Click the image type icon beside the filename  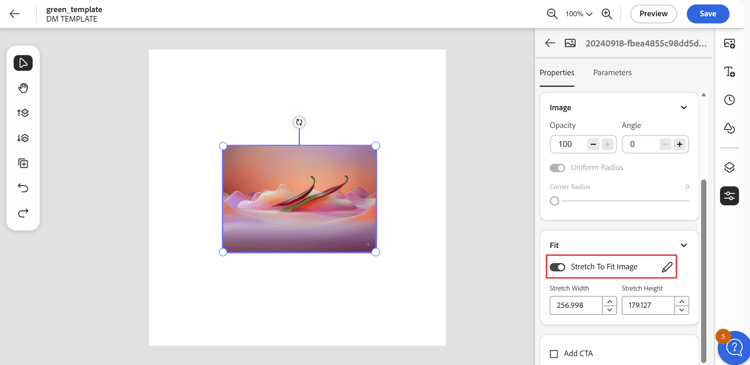[x=570, y=43]
